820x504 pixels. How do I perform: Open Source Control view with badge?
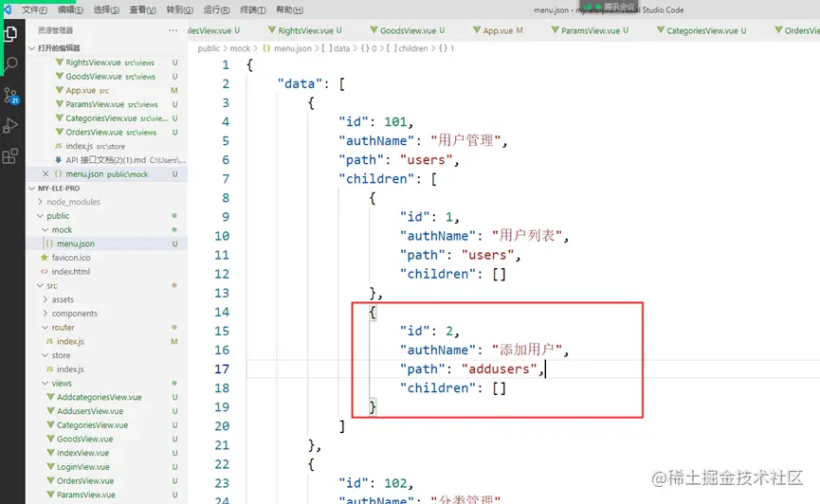tap(10, 95)
